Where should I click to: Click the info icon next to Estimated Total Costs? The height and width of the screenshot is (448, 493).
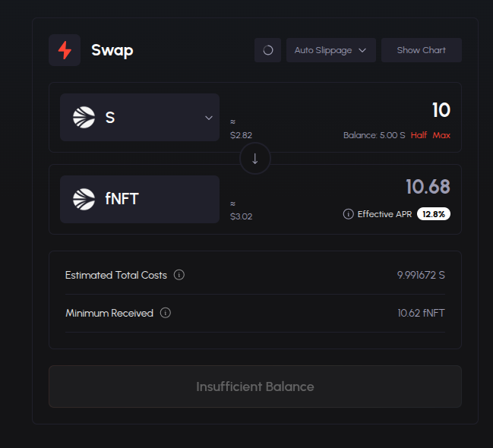coord(179,275)
